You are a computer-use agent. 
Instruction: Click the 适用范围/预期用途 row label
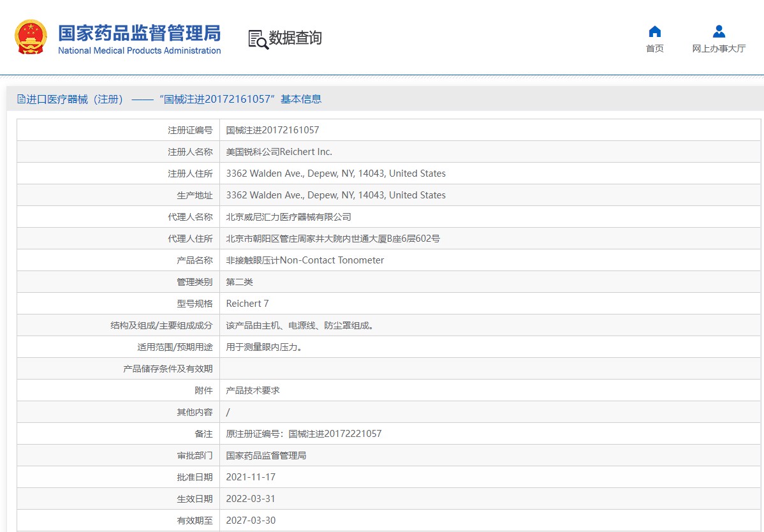coord(175,347)
